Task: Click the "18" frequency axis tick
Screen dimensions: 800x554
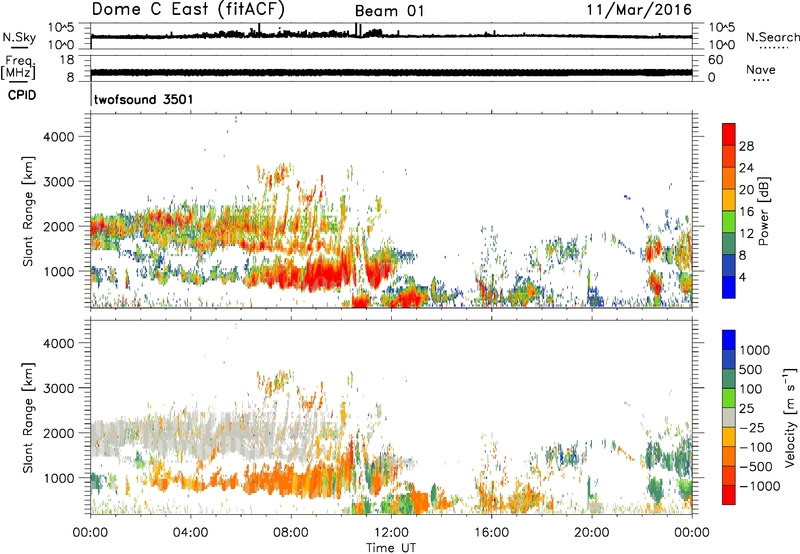Action: tap(67, 60)
